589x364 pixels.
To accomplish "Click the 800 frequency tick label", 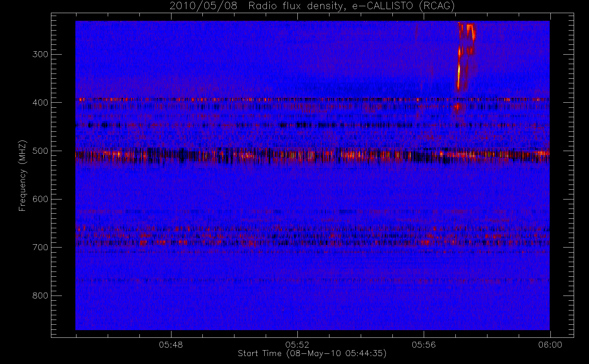I will [x=40, y=296].
